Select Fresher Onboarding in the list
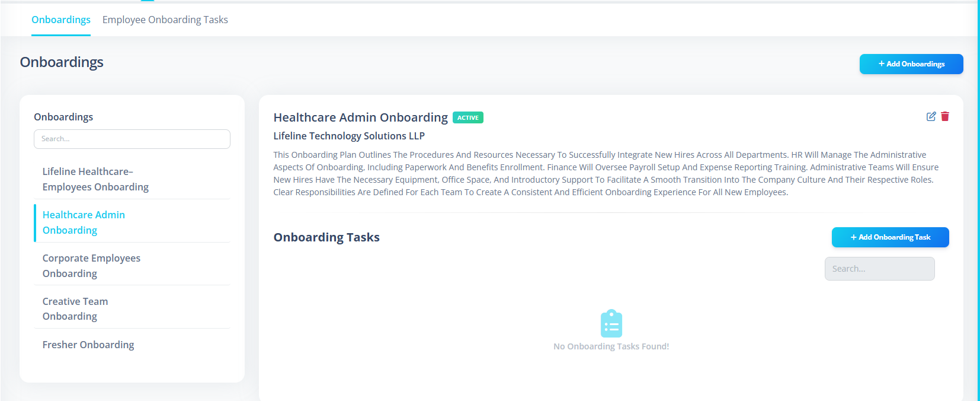 coord(132,345)
